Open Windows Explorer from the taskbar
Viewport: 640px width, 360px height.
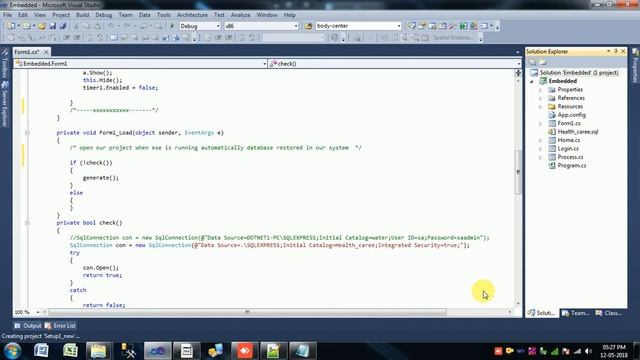coord(98,351)
